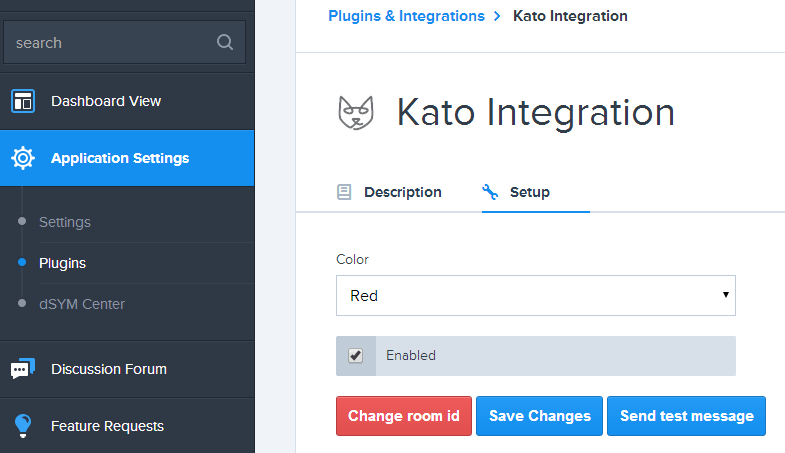
Task: Click the Kato cat logo icon
Action: point(356,113)
